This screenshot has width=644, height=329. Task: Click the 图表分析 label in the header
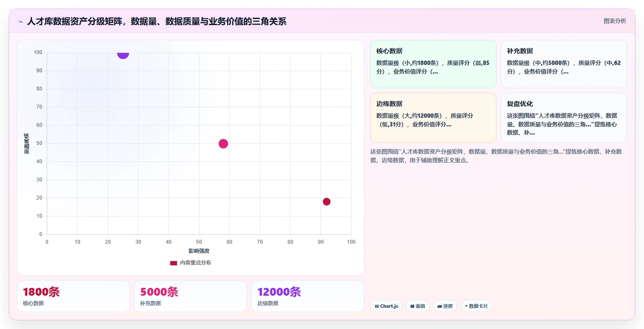tap(615, 21)
